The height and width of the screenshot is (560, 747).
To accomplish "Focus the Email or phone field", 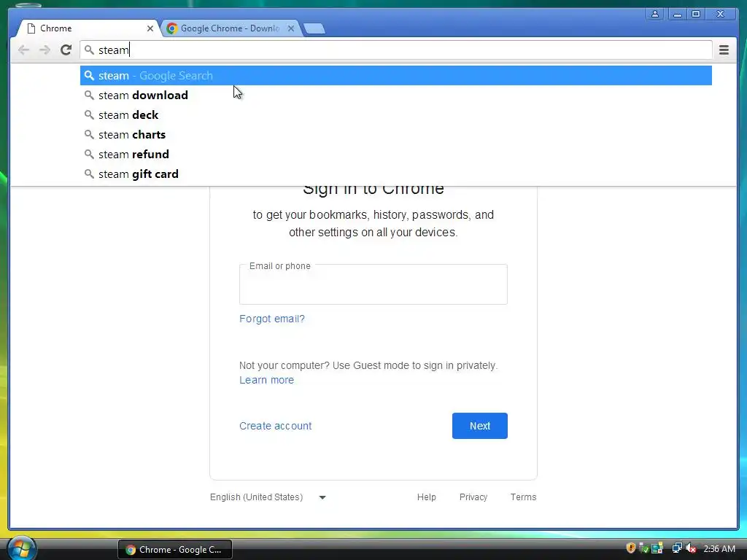I will click(373, 284).
